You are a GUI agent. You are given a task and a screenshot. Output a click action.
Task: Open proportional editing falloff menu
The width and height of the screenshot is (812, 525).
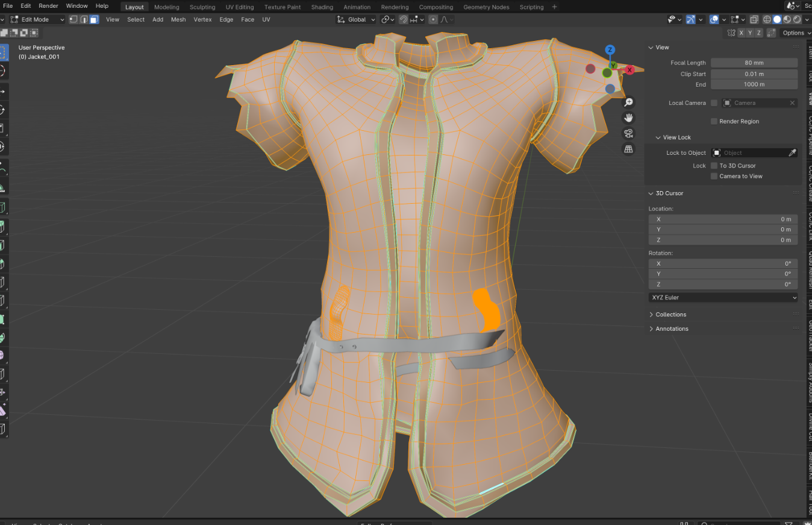[x=446, y=19]
